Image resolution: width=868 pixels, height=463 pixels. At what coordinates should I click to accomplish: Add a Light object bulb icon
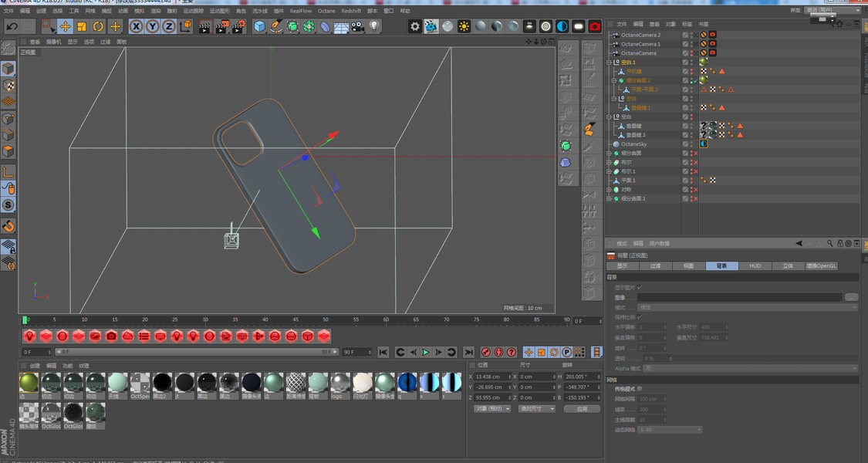click(x=374, y=26)
